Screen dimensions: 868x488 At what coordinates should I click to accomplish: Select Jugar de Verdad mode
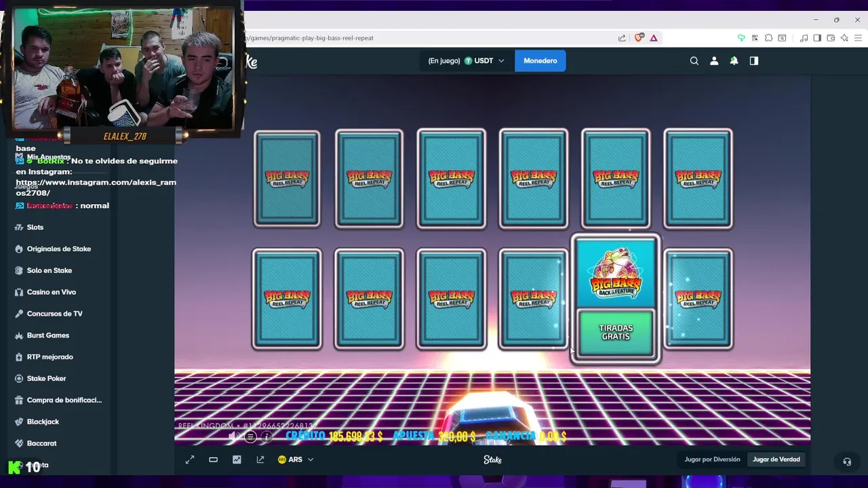tap(776, 460)
